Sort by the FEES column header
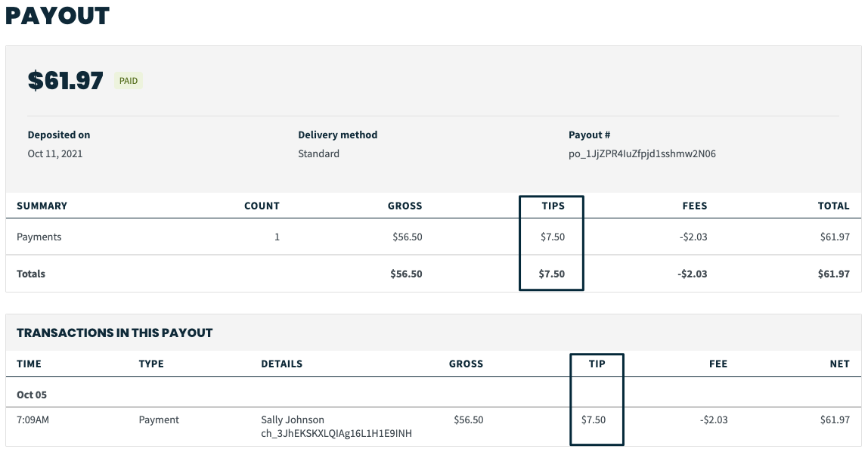This screenshot has width=868, height=452. click(694, 206)
